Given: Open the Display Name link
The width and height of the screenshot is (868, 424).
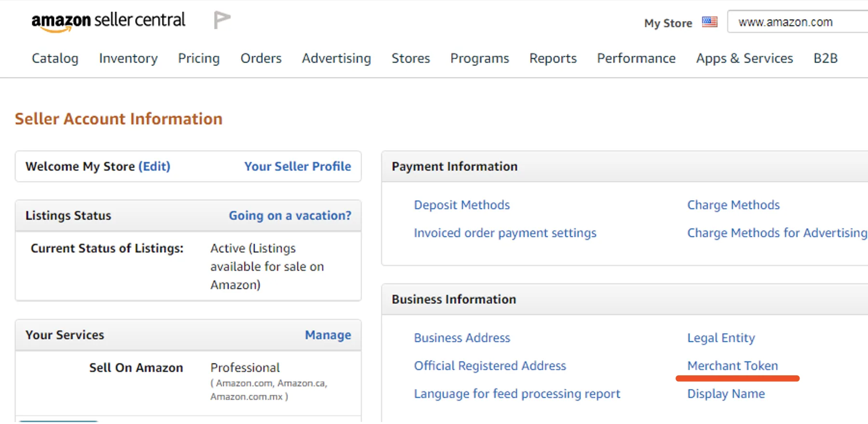Looking at the screenshot, I should point(726,394).
